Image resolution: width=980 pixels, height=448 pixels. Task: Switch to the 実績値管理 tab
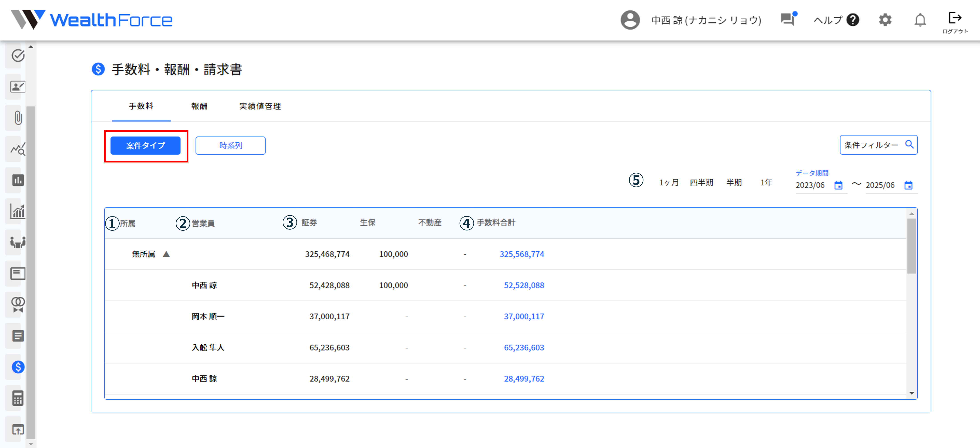(260, 106)
